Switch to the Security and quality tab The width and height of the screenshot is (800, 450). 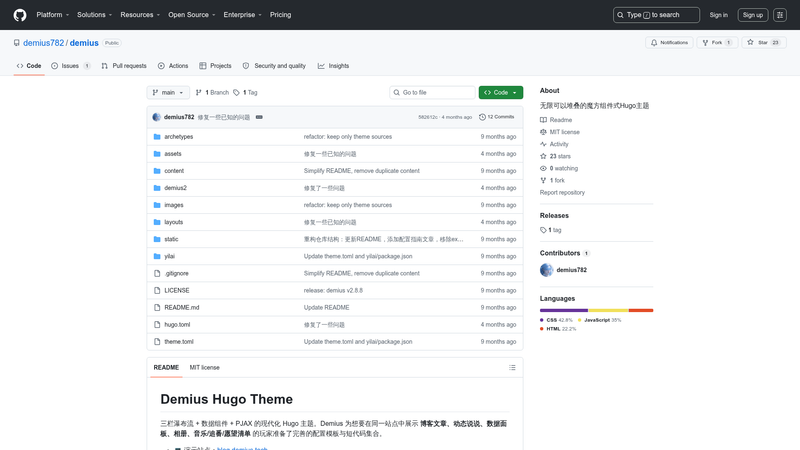[274, 66]
